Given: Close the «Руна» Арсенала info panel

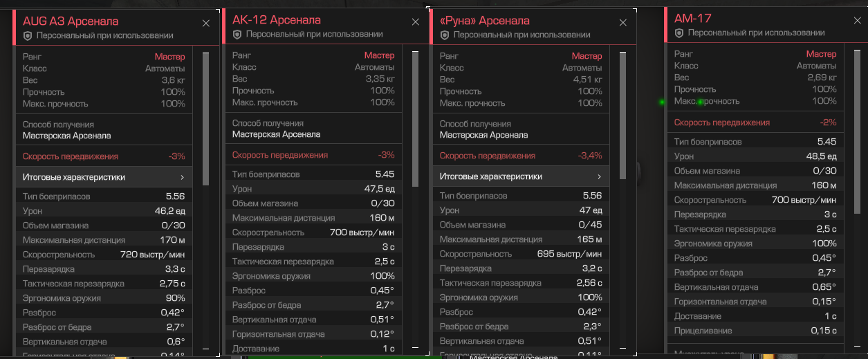Looking at the screenshot, I should tap(622, 22).
